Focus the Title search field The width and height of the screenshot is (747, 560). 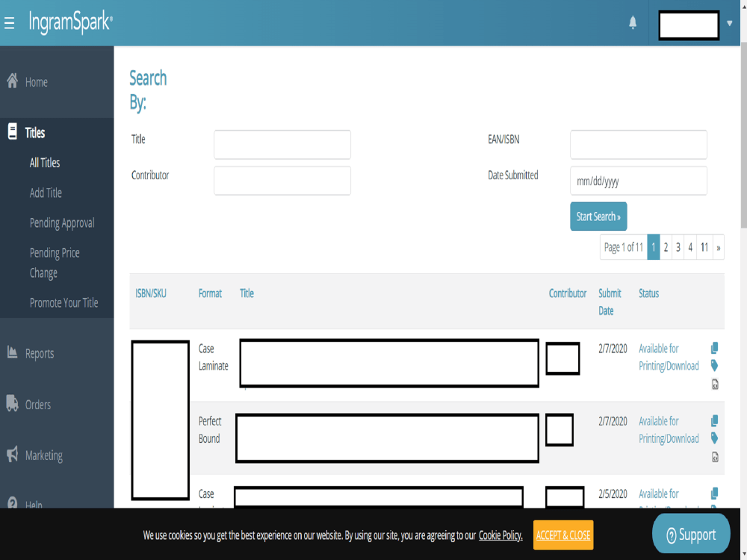[282, 144]
